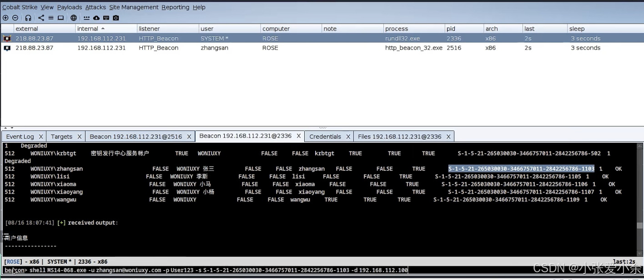Sort sessions by internal column header

[x=106, y=29]
